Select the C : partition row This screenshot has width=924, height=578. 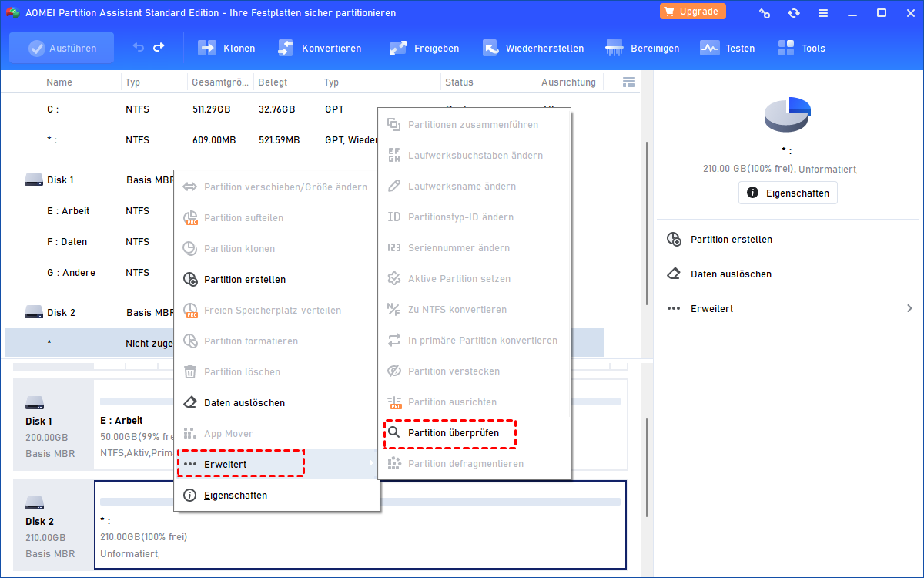coord(304,109)
